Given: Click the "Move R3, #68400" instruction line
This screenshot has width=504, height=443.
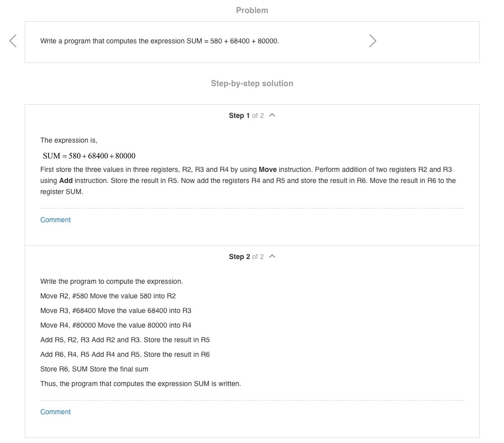Looking at the screenshot, I should [116, 310].
